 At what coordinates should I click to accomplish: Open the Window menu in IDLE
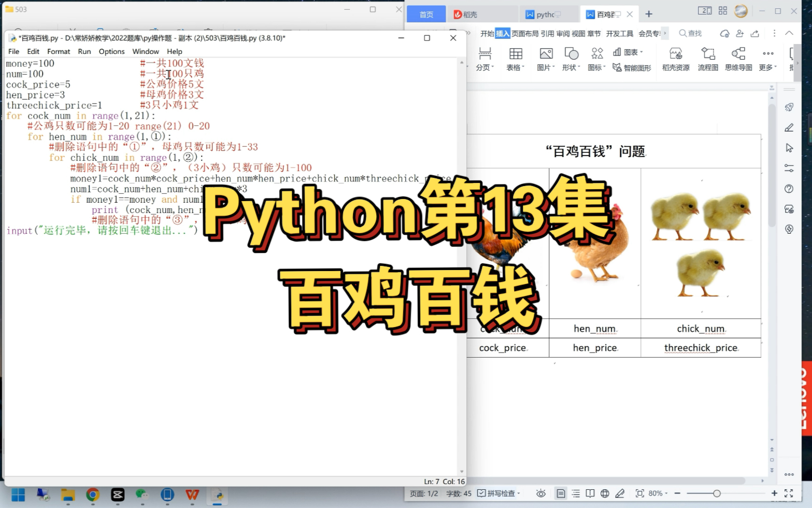click(x=146, y=51)
